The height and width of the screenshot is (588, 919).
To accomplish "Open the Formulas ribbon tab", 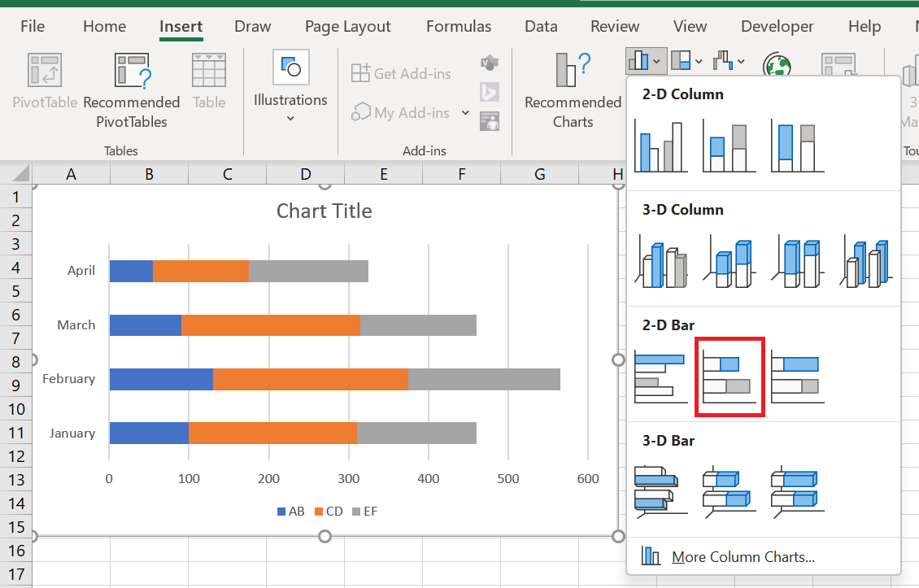I will tap(459, 26).
